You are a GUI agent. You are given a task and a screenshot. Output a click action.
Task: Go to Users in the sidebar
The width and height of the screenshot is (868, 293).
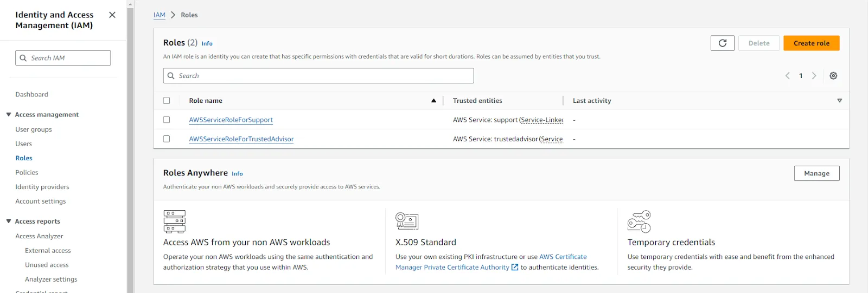[x=23, y=144]
